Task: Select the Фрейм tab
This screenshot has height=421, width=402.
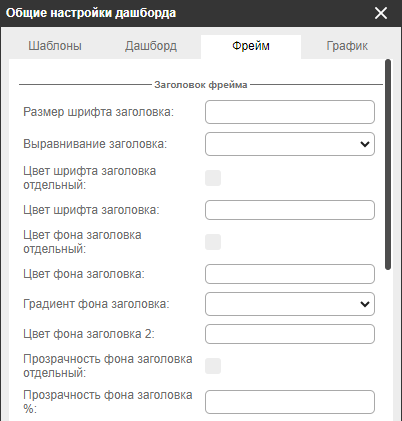Action: [x=251, y=46]
